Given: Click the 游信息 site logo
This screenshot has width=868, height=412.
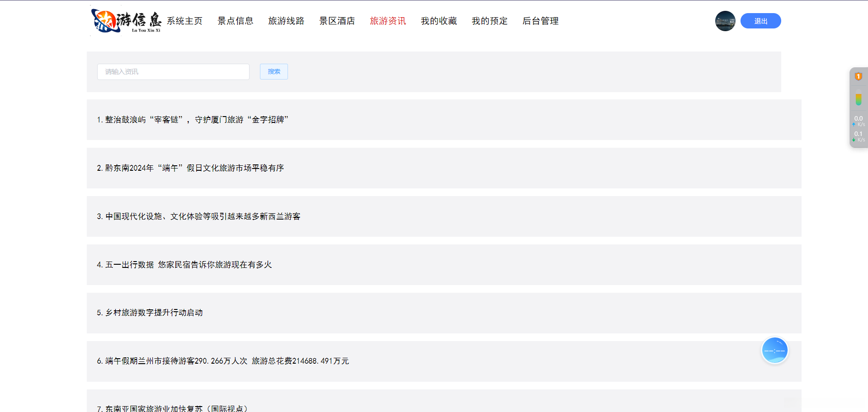Looking at the screenshot, I should [126, 21].
